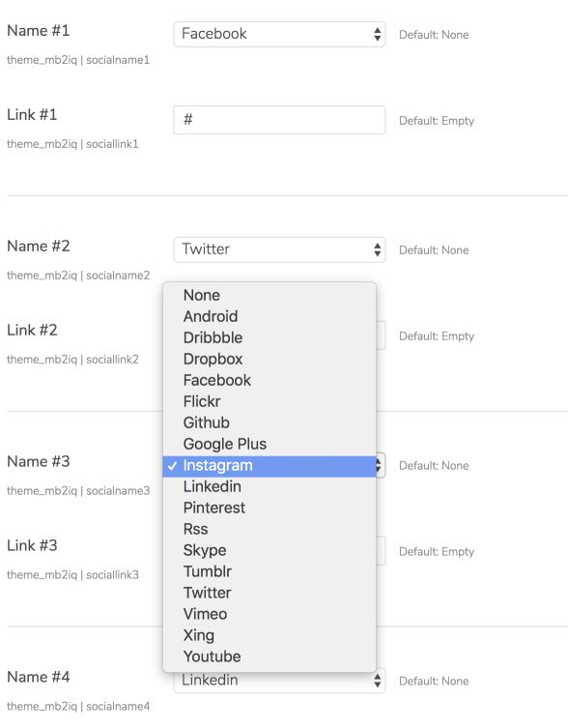Click 'Default: Empty' beside Link #3
This screenshot has width=568, height=728.
point(437,552)
